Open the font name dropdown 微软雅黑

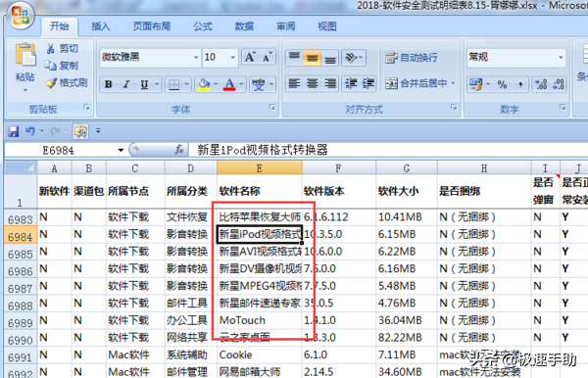point(196,58)
